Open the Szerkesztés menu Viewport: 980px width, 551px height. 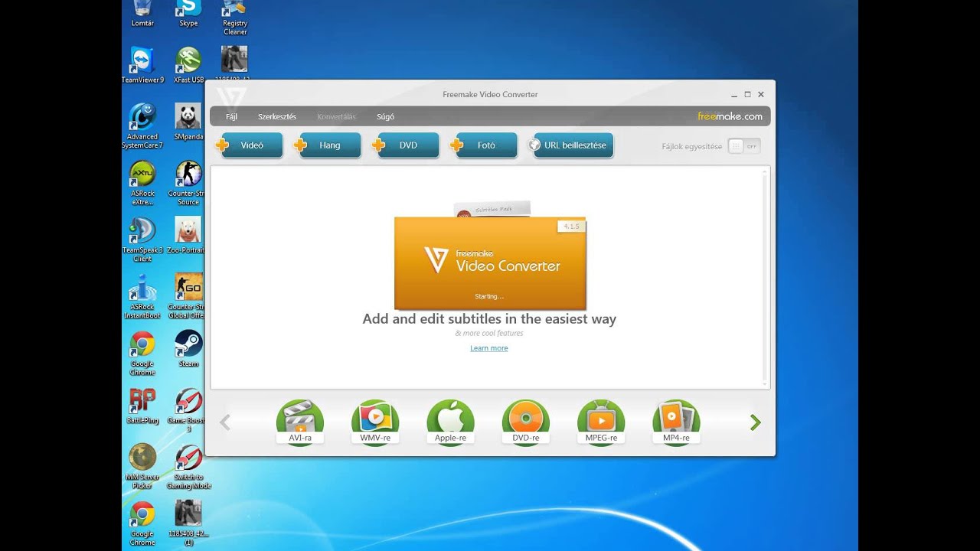click(x=277, y=117)
